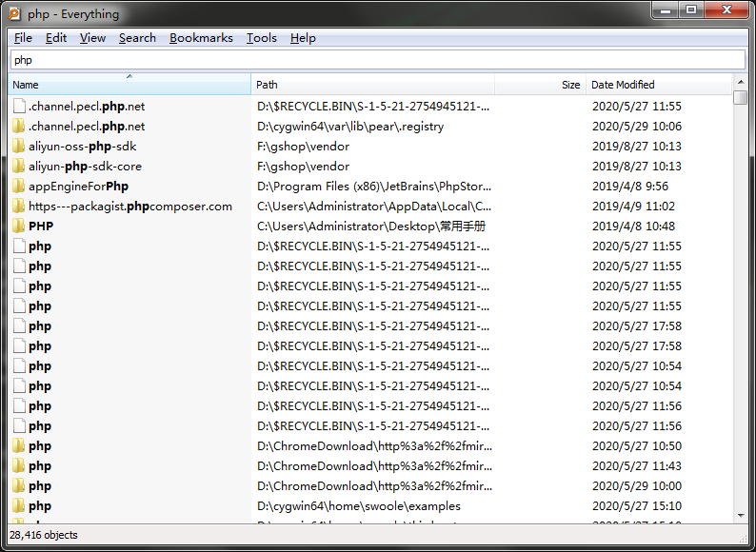
Task: Click date 2019/4/8 9:56
Action: click(630, 187)
